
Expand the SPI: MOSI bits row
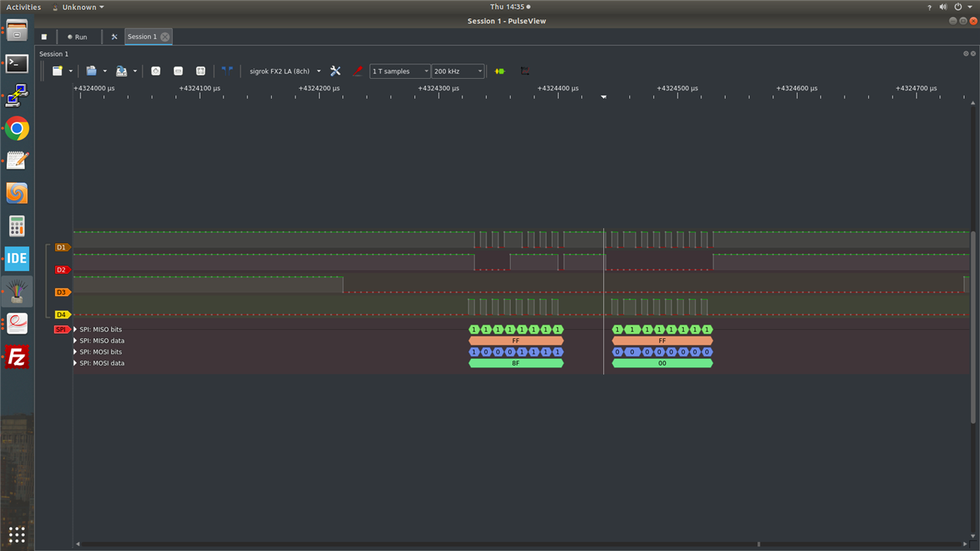75,352
